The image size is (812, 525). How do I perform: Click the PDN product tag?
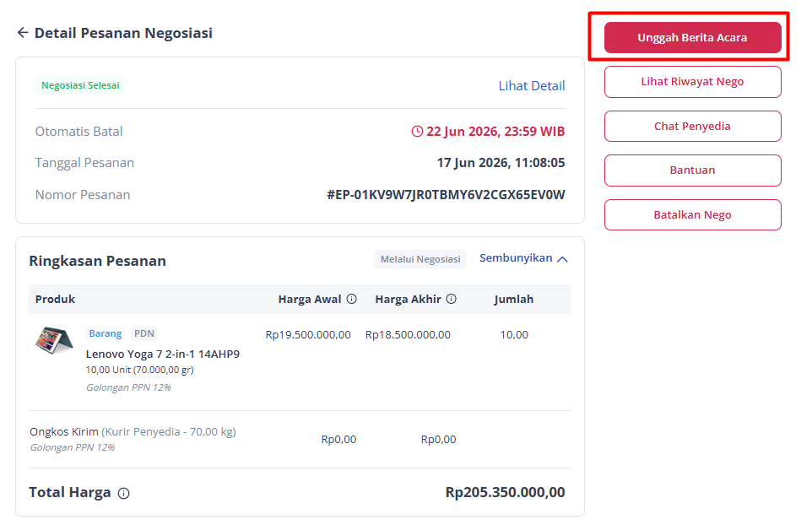coord(144,333)
